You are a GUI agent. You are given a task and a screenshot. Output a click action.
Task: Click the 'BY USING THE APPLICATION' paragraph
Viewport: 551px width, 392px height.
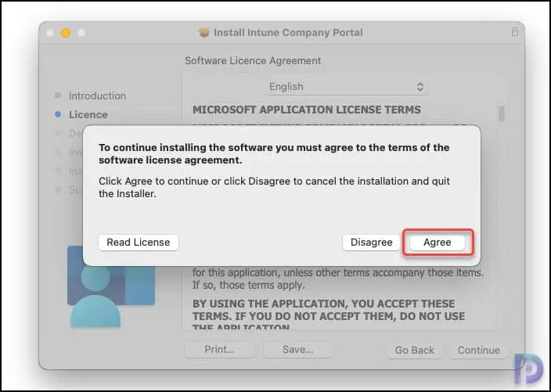[329, 314]
